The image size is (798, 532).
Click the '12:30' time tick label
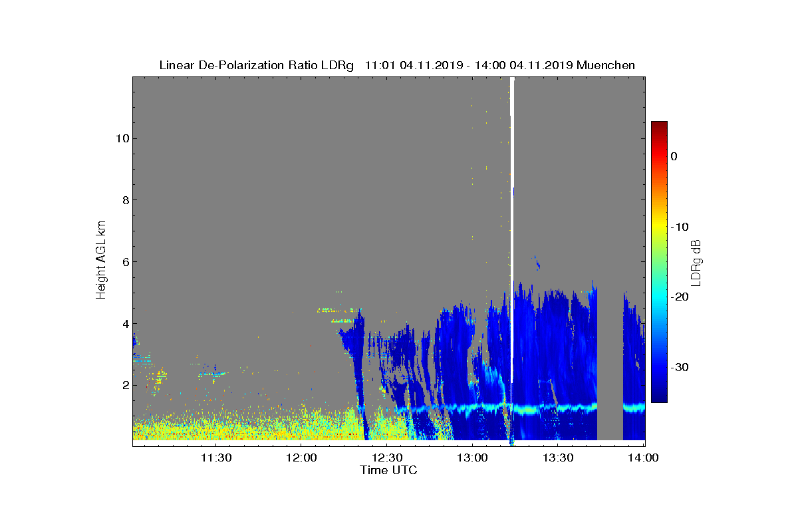pos(387,458)
